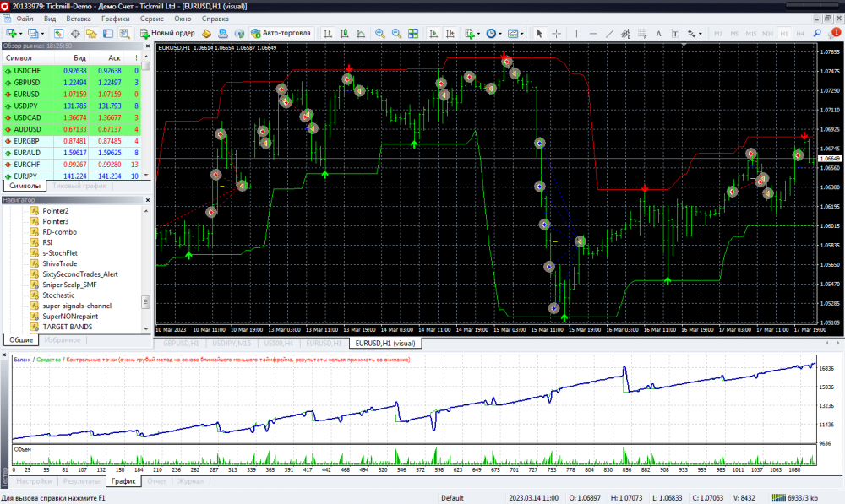845x504 pixels.
Task: Select the arrows objects tool
Action: [x=691, y=34]
